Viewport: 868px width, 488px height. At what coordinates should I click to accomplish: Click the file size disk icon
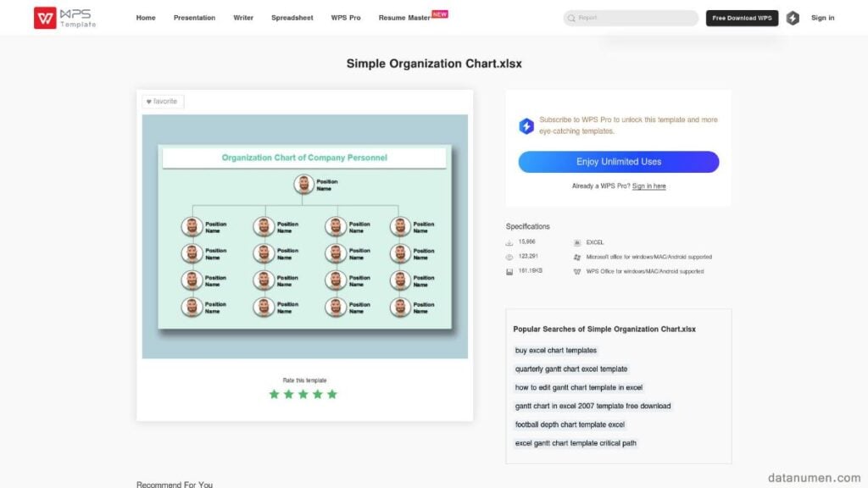[509, 271]
